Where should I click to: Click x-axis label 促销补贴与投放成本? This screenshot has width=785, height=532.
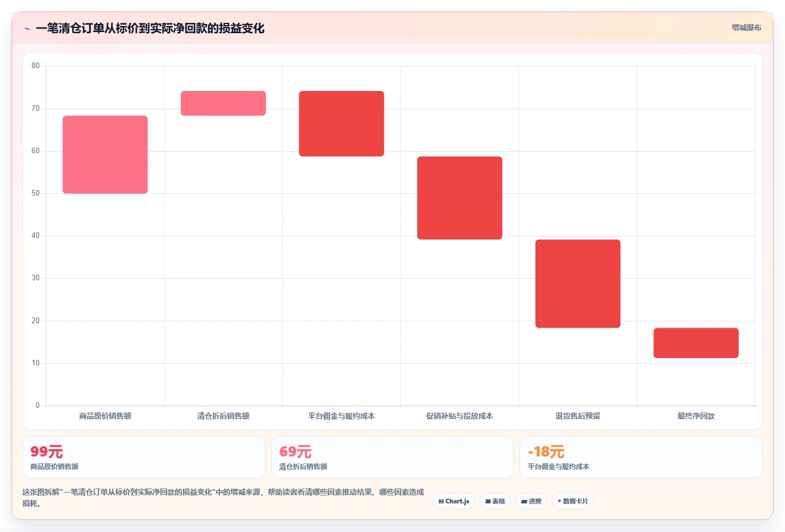459,416
